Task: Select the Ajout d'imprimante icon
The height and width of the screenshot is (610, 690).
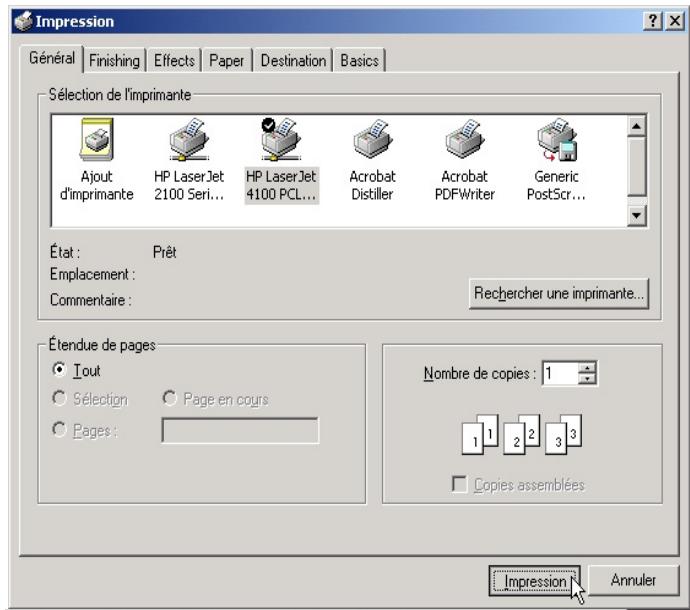Action: (97, 159)
